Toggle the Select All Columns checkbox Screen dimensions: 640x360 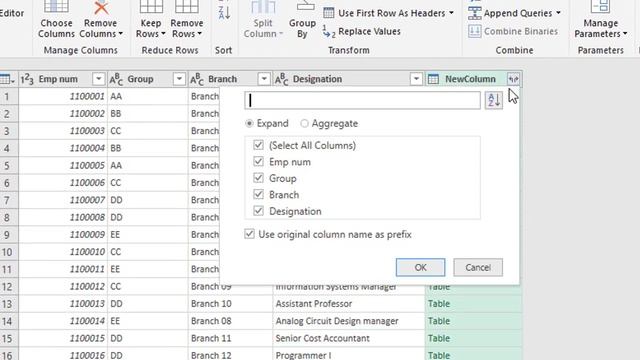click(258, 145)
